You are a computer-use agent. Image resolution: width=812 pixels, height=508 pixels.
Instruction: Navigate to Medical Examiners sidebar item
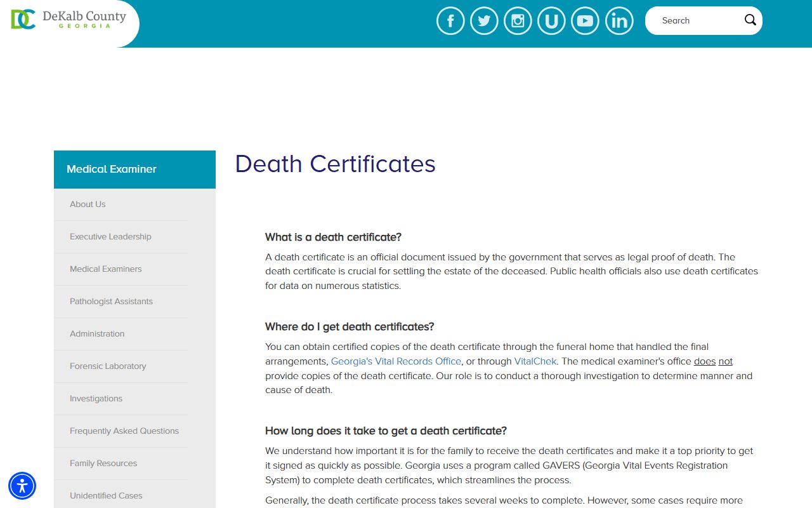point(105,269)
